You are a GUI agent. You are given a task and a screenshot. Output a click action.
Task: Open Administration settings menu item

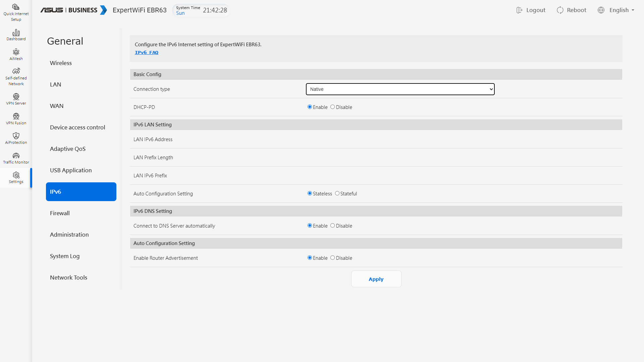(69, 235)
